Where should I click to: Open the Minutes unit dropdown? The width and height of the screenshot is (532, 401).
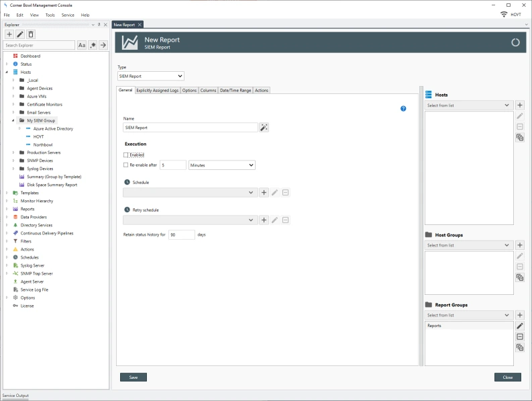221,165
